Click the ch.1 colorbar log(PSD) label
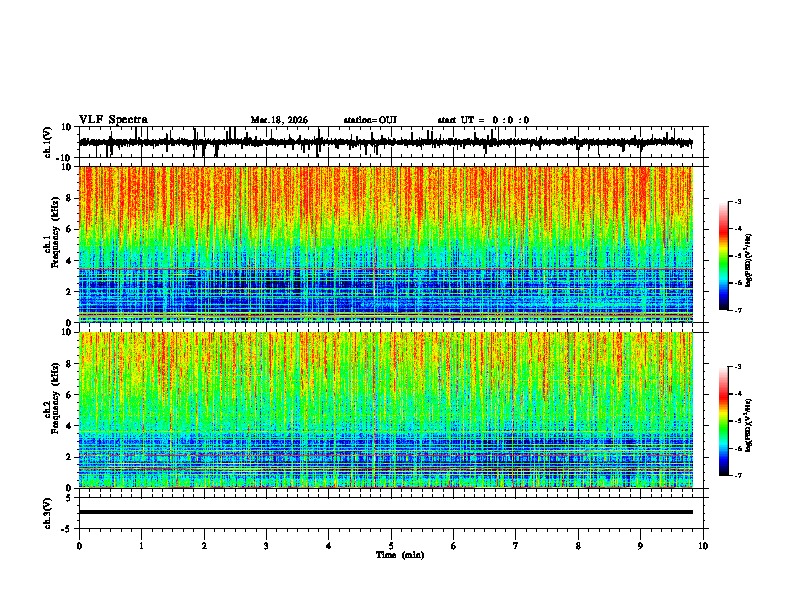Image resolution: width=792 pixels, height=612 pixels. 748,261
